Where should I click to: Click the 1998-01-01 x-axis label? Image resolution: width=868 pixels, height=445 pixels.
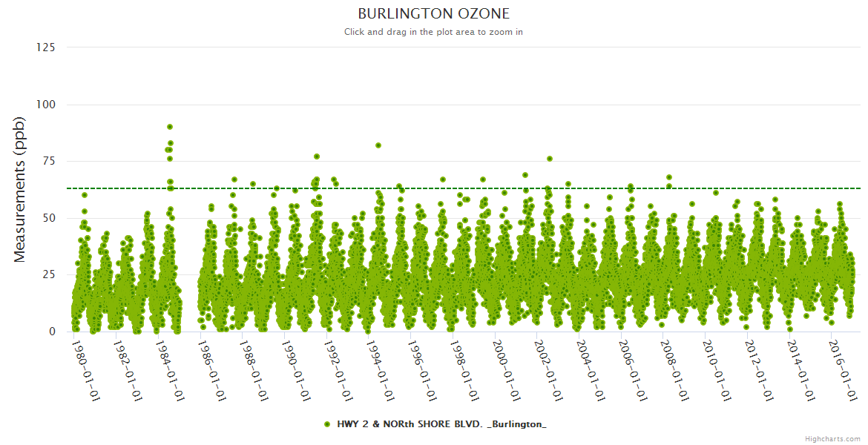coord(465,370)
